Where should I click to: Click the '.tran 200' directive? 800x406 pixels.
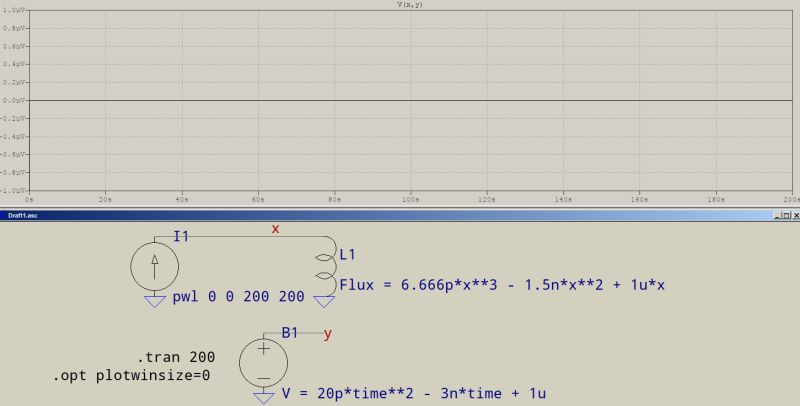point(176,357)
